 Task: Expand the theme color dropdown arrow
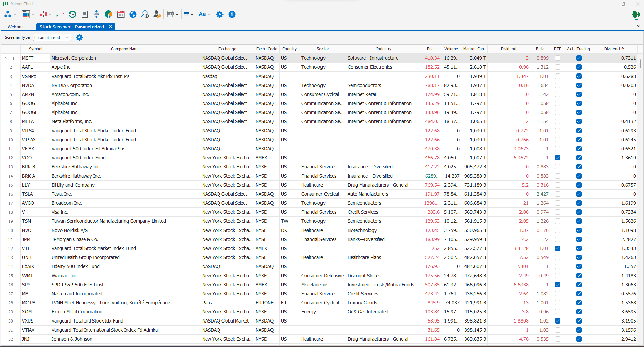tap(192, 15)
